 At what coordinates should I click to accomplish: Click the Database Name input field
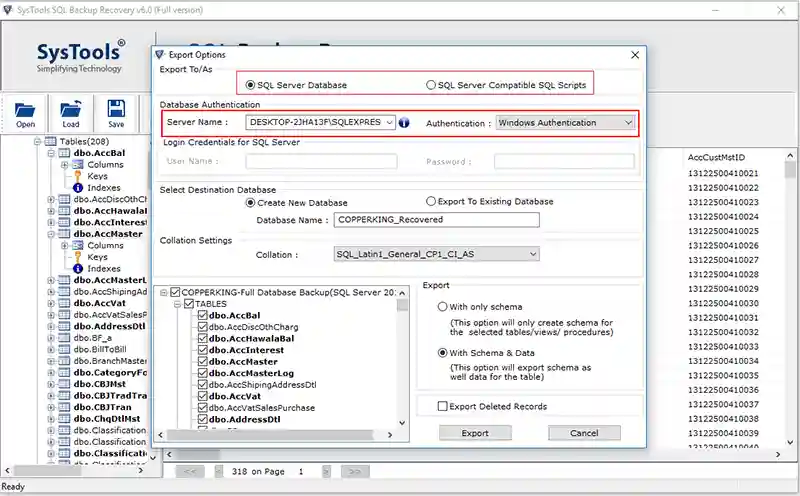coord(437,220)
